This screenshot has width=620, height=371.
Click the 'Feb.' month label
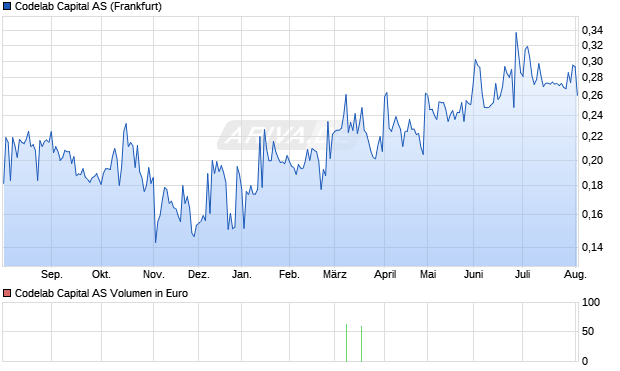pos(289,274)
